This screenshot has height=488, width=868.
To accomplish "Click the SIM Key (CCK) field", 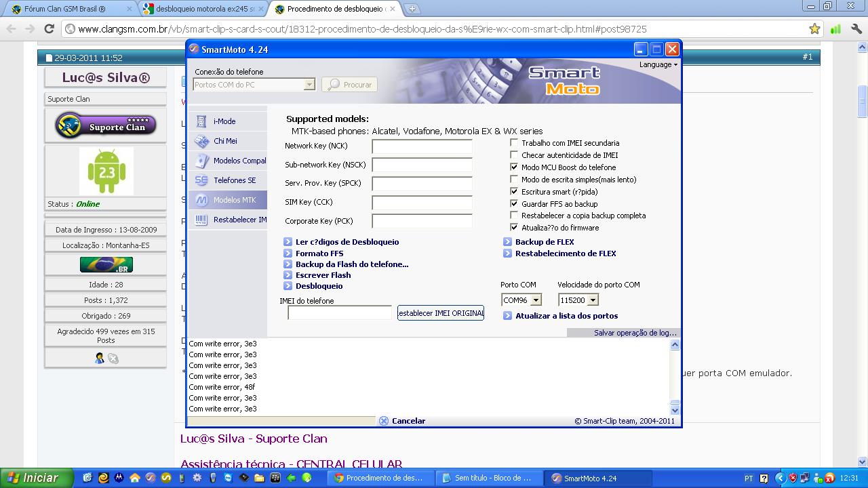I will click(x=422, y=203).
